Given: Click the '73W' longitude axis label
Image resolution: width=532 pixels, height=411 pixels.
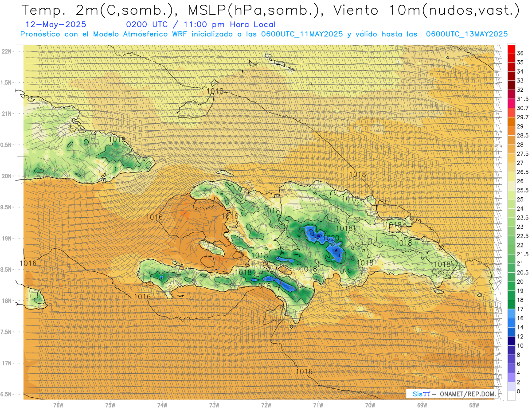Looking at the screenshot, I should (x=214, y=405).
